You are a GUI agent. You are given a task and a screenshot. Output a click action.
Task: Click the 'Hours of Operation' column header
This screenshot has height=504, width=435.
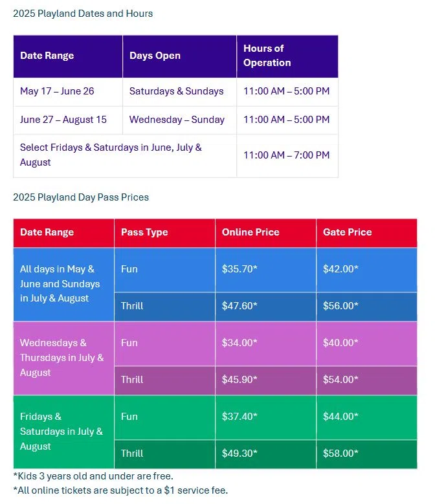287,56
